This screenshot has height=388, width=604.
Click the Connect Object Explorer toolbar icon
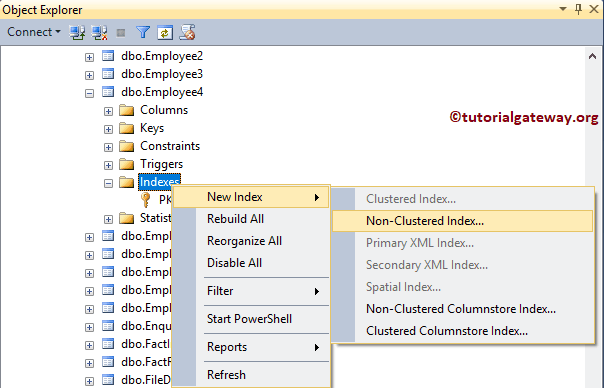pos(77,32)
